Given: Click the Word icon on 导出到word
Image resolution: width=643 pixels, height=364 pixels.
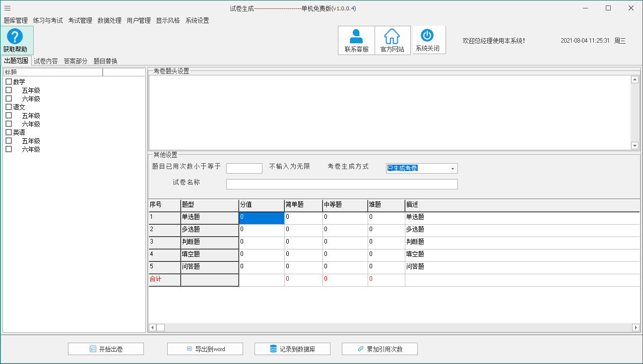Looking at the screenshot, I should pos(190,349).
